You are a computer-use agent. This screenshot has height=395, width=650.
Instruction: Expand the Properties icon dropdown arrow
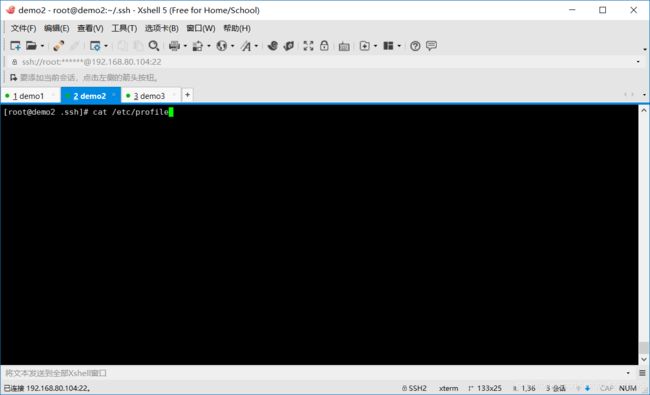[x=106, y=46]
